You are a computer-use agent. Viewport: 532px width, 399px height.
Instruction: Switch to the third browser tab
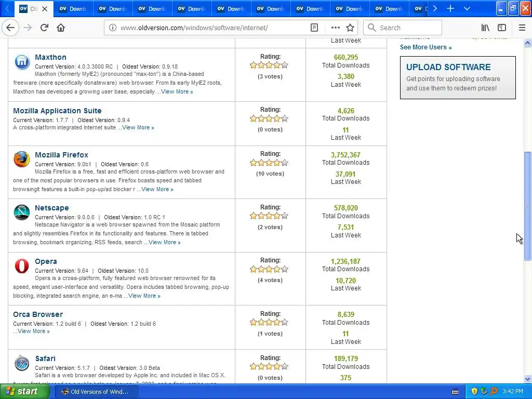(113, 9)
